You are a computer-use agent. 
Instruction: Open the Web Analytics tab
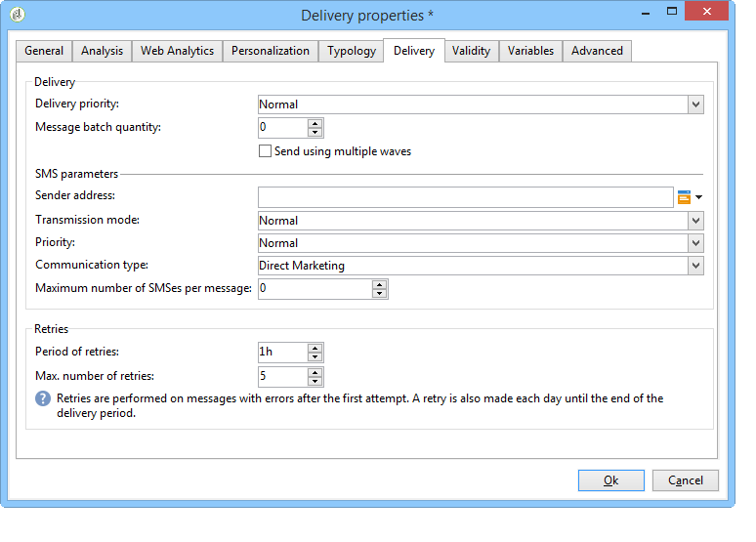(x=177, y=51)
